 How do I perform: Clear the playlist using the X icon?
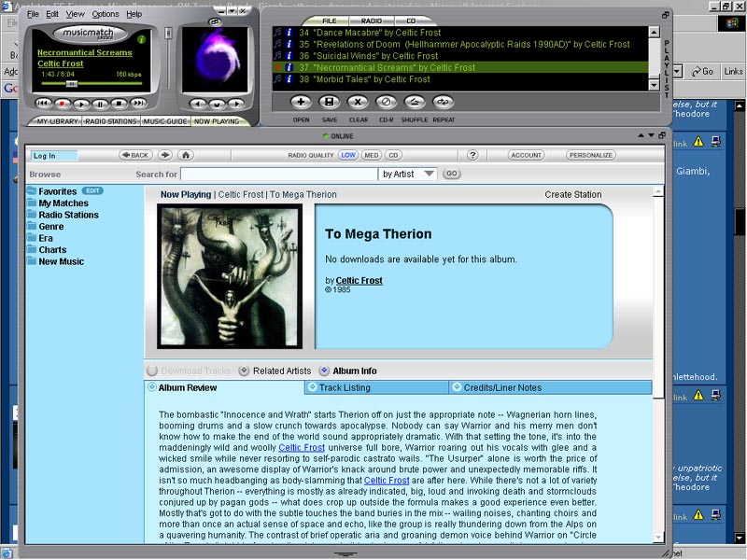coord(358,102)
